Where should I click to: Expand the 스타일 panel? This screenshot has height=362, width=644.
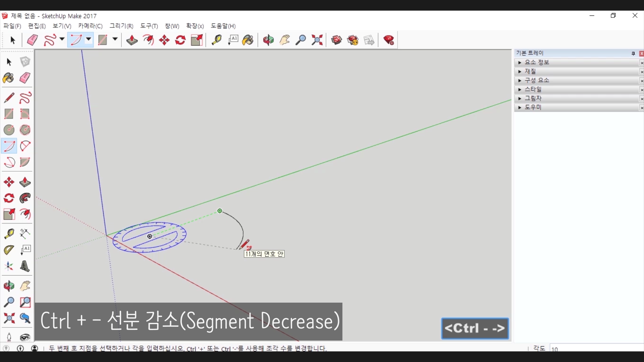pyautogui.click(x=533, y=89)
